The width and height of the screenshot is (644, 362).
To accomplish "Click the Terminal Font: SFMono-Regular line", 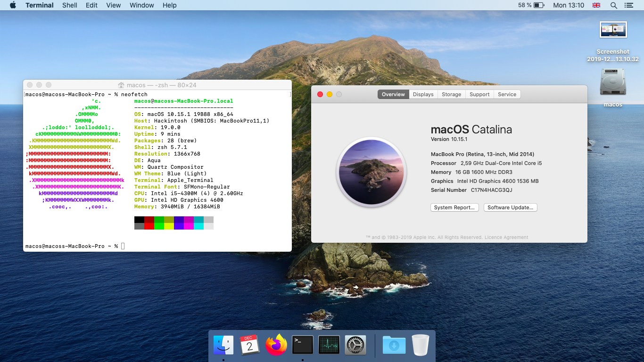I will (182, 187).
